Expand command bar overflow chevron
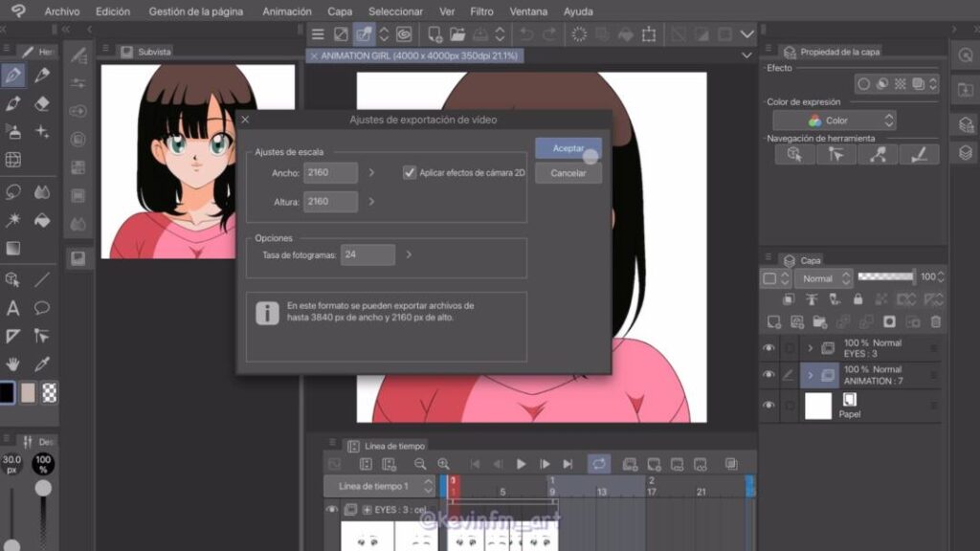 (x=746, y=34)
